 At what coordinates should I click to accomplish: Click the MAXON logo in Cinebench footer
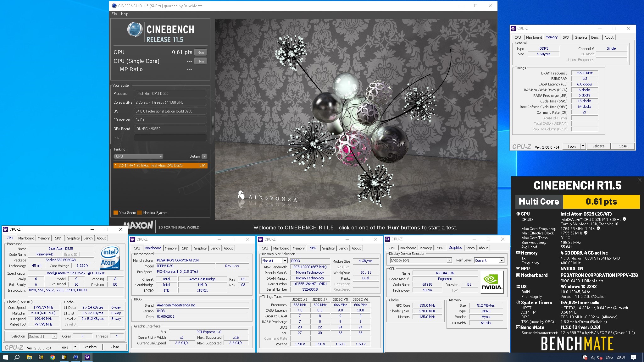138,225
